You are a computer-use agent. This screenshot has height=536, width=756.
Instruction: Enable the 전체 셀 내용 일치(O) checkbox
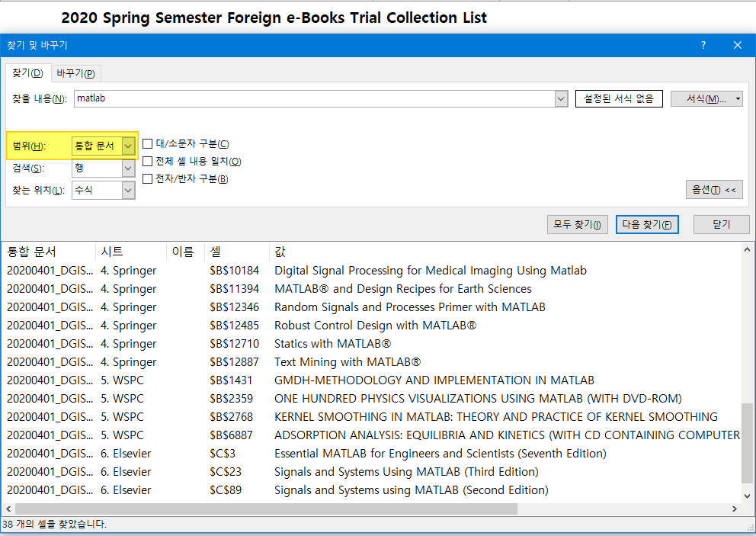(148, 161)
